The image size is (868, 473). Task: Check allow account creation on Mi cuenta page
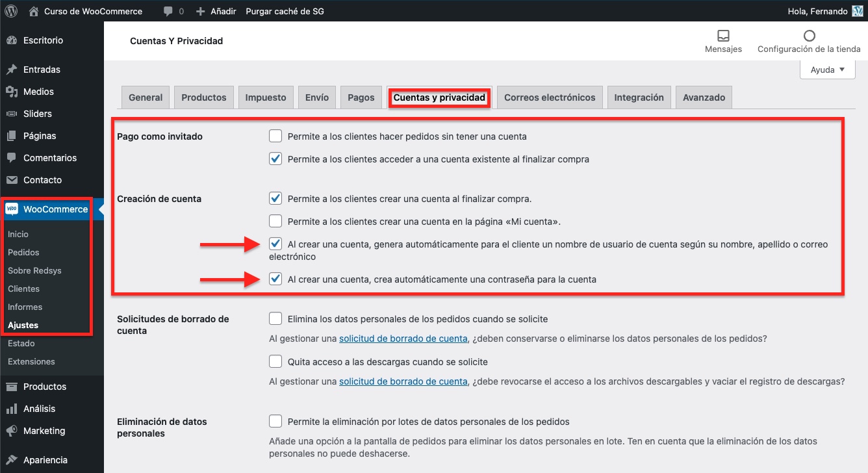[275, 221]
